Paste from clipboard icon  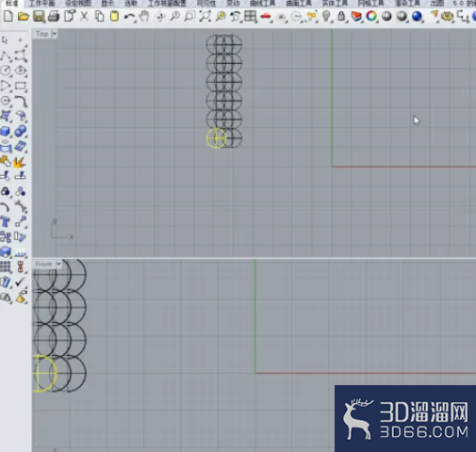[114, 16]
